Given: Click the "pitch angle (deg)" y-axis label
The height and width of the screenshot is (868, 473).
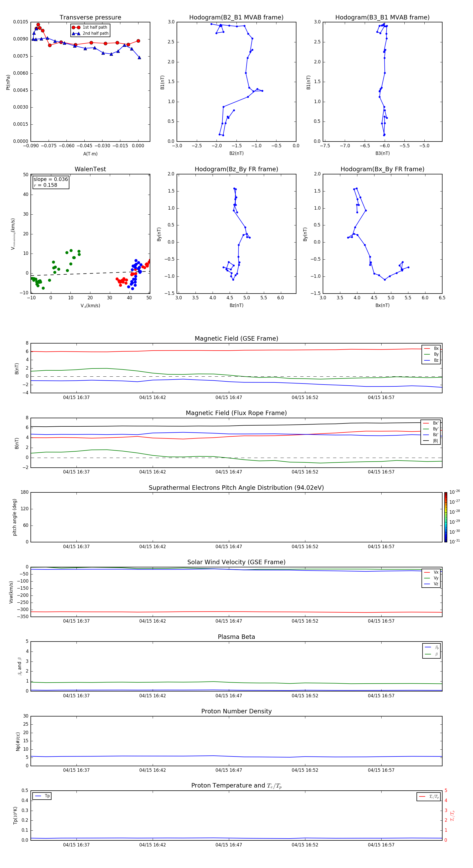Looking at the screenshot, I should 14,517.
